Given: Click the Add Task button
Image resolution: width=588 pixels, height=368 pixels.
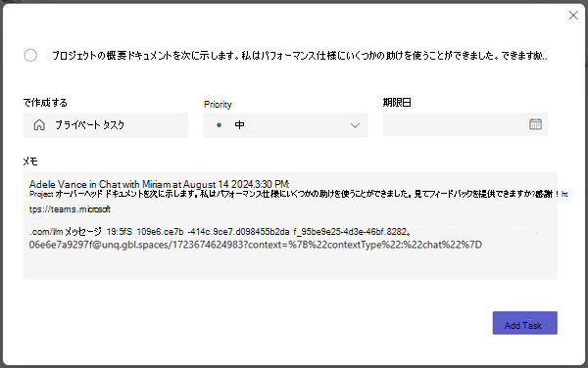Looking at the screenshot, I should [x=524, y=323].
